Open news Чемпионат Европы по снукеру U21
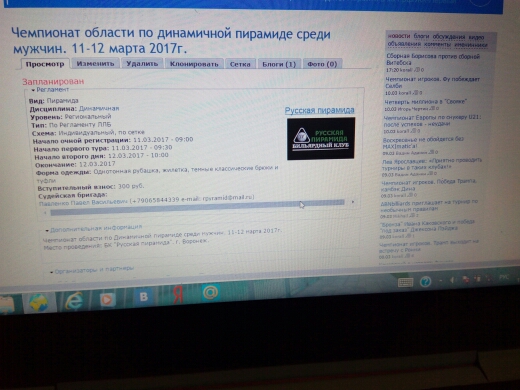This screenshot has width=520, height=390. 432,121
